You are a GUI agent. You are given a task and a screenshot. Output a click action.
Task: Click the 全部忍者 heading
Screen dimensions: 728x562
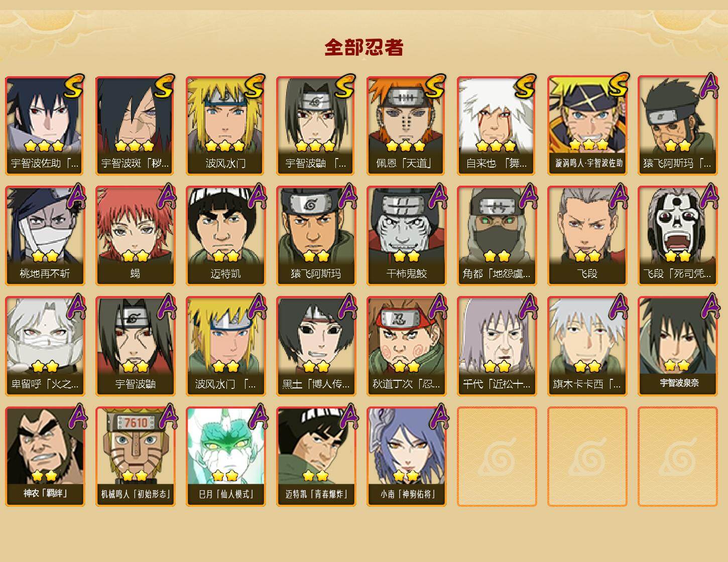pos(364,48)
